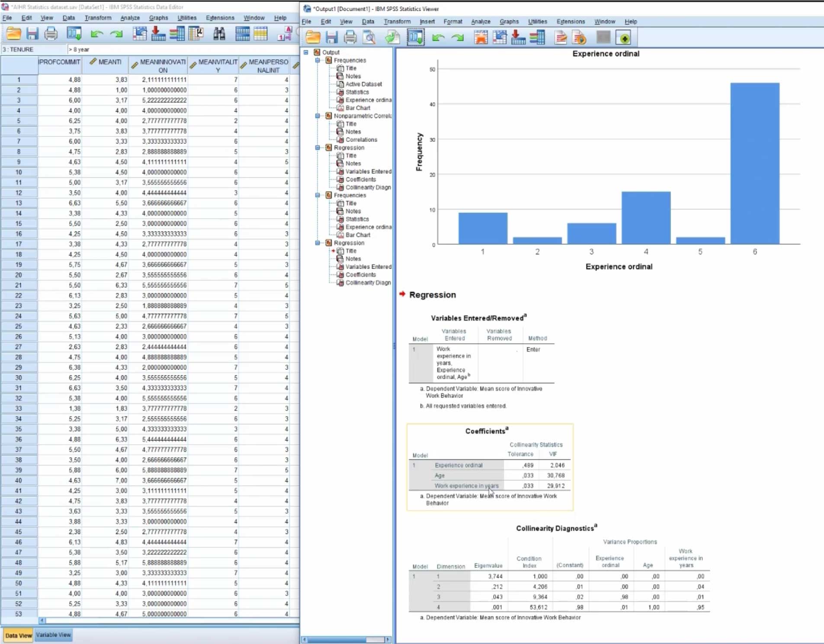Click the Go to Variable red-arrow icon in Data Editor
This screenshot has width=824, height=644.
pyautogui.click(x=158, y=34)
